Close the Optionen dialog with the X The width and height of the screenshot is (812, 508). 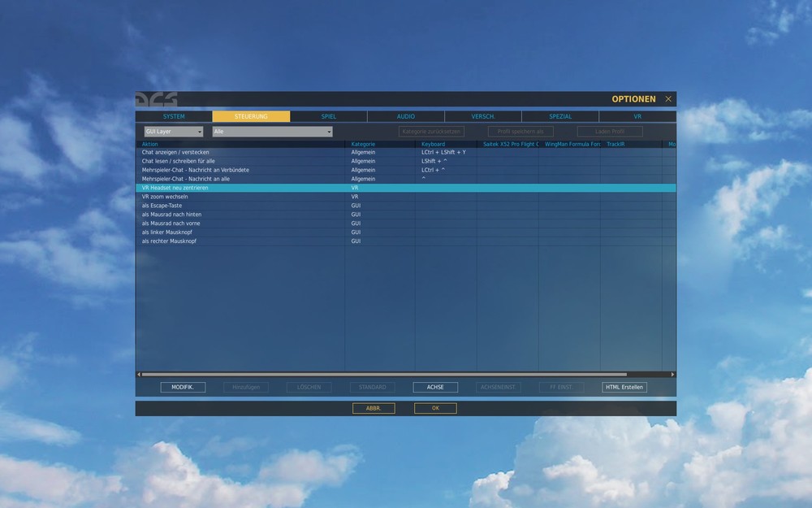coord(668,98)
